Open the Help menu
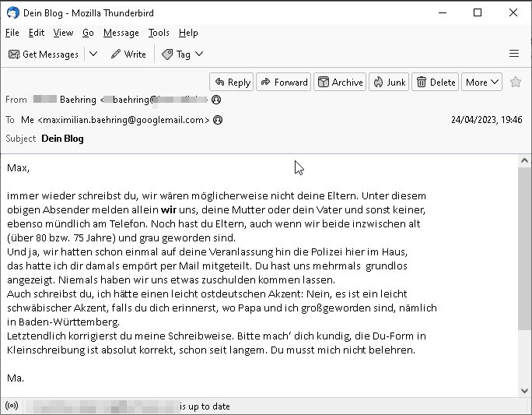 (x=188, y=33)
